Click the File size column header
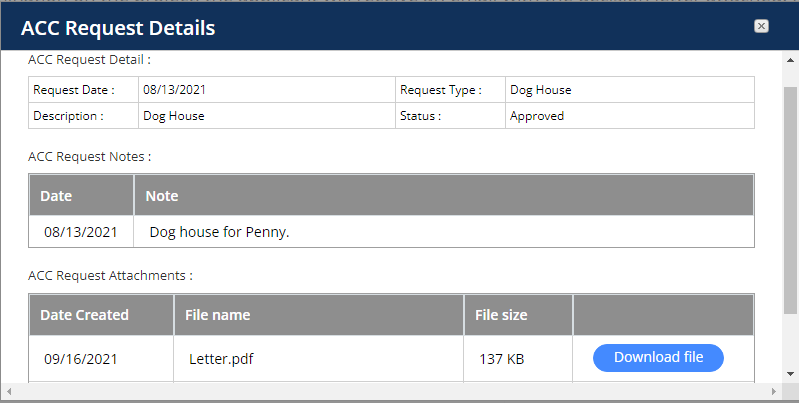Image resolution: width=799 pixels, height=403 pixels. 518,315
